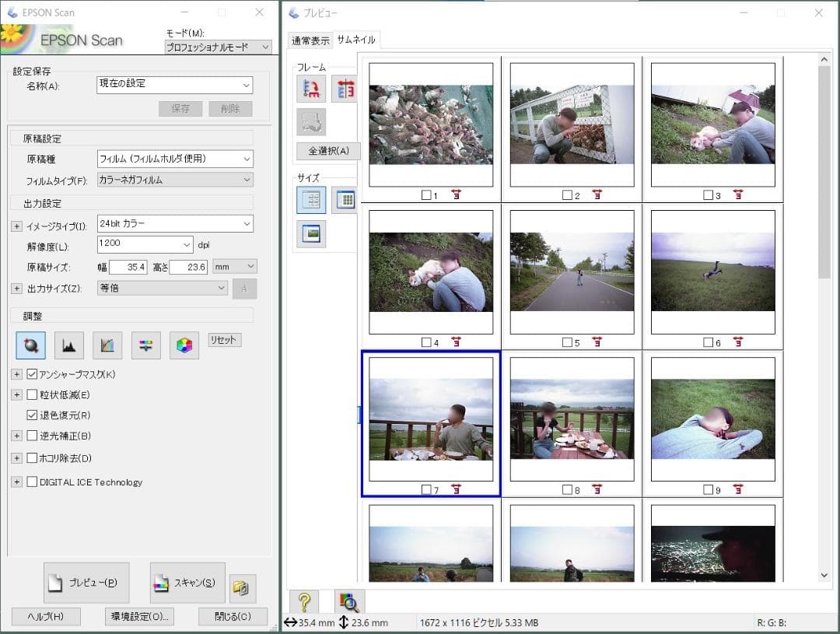Click the 全選択 button
This screenshot has width=840, height=634.
click(x=328, y=151)
